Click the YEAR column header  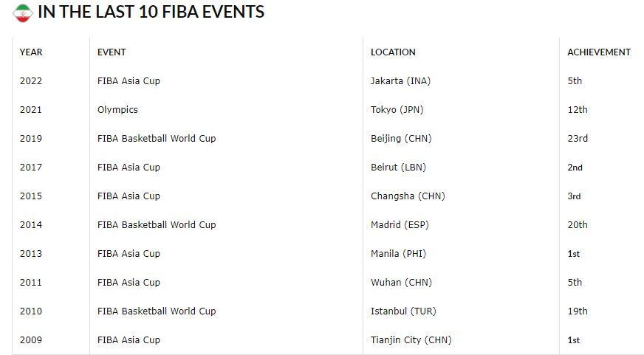coord(31,52)
